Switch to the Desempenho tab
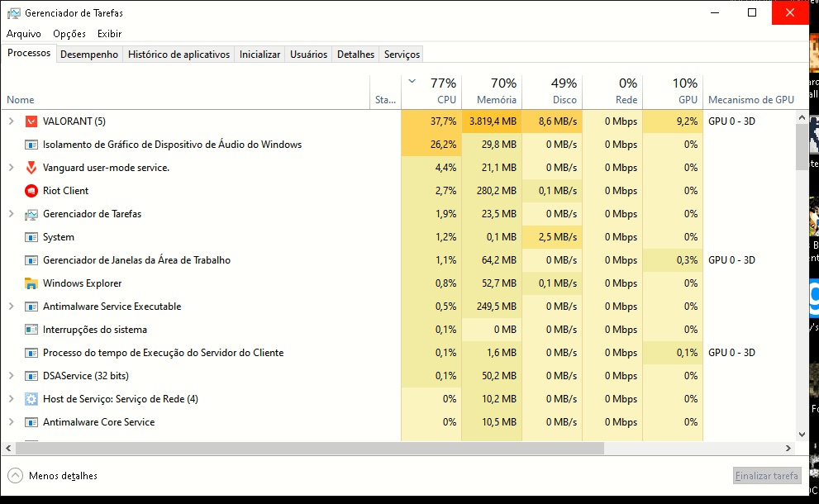The image size is (819, 504). tap(89, 55)
